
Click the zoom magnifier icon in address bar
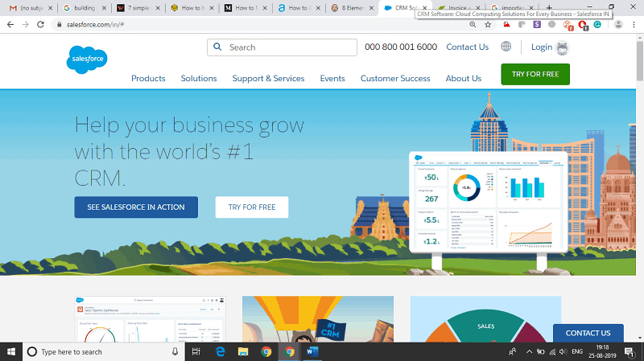(x=473, y=25)
